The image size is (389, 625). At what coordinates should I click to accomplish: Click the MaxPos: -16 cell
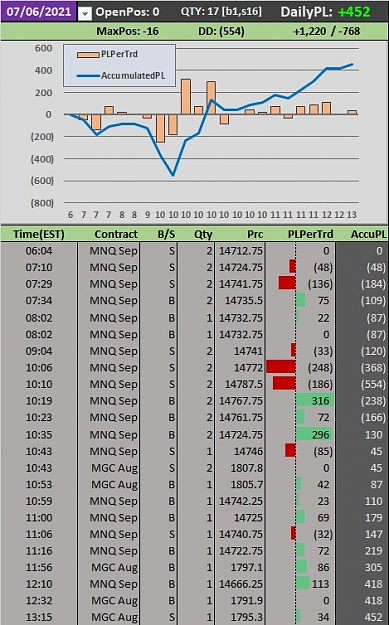127,31
